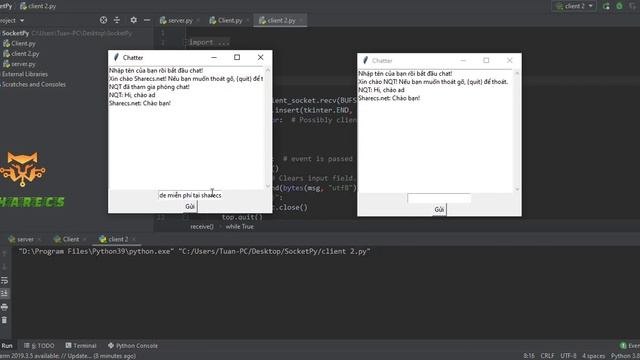Click the feather icon of left Chatter window
640x360 pixels.
pyautogui.click(x=116, y=57)
